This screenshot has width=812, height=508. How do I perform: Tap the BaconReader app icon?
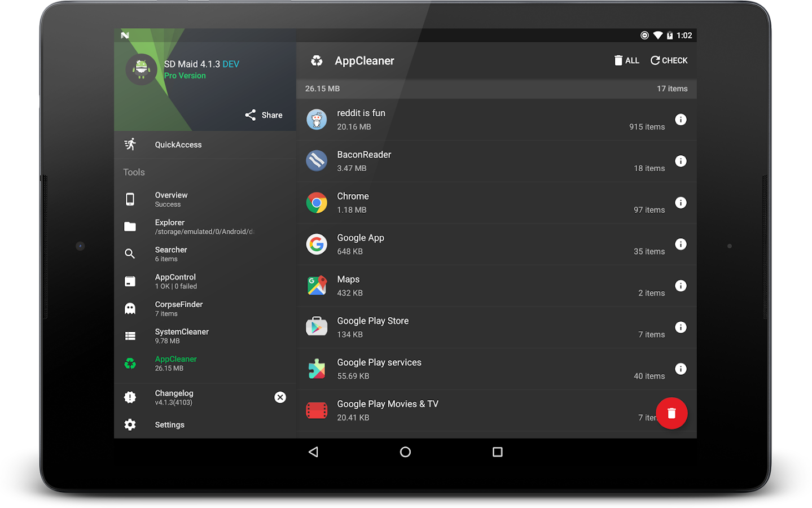317,161
